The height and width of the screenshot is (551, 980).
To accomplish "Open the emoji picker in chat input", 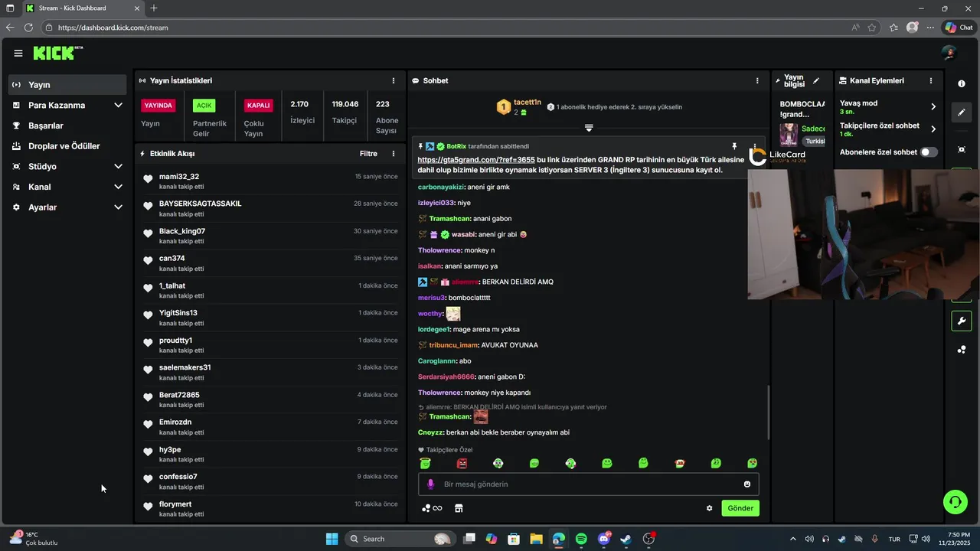I will 747,484.
